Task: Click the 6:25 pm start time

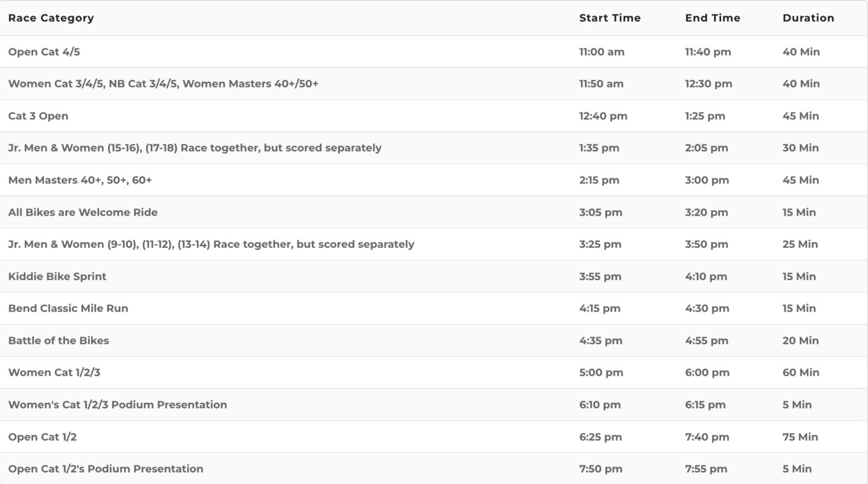Action: click(600, 437)
